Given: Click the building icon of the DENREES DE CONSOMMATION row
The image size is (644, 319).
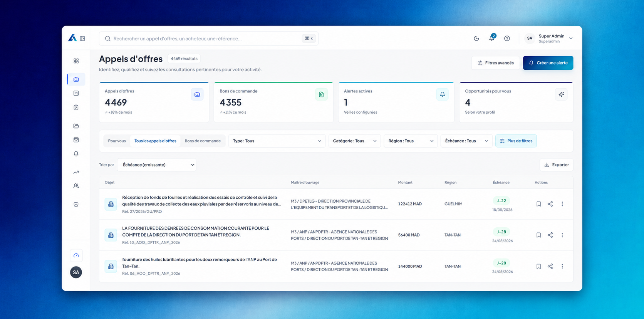Looking at the screenshot, I should [x=111, y=235].
